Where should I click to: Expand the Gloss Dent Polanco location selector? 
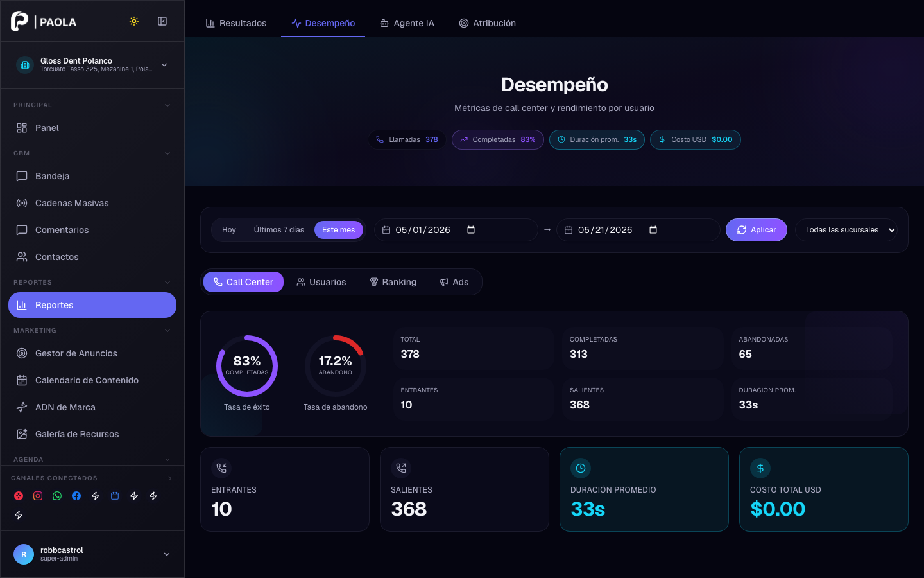[92, 65]
